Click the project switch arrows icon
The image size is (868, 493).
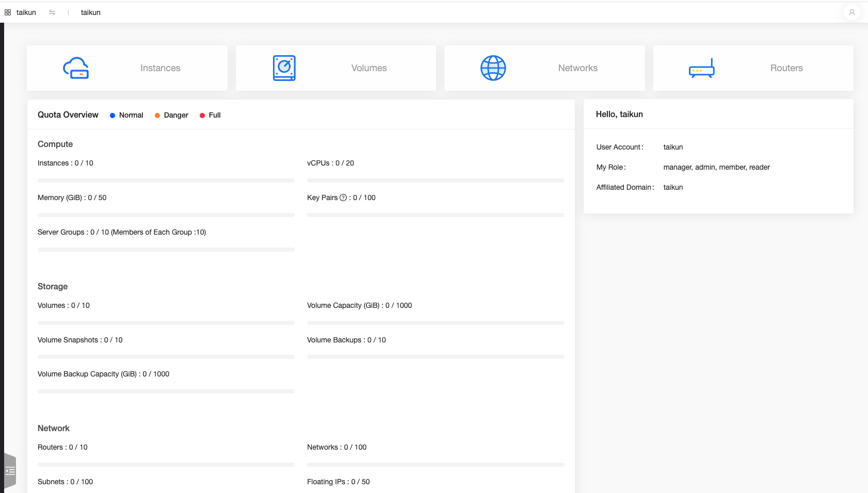tap(52, 12)
